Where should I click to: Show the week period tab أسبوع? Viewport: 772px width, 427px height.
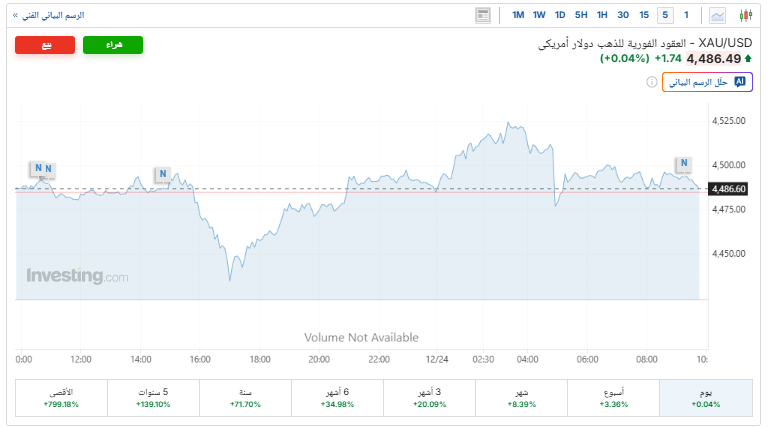[613, 398]
